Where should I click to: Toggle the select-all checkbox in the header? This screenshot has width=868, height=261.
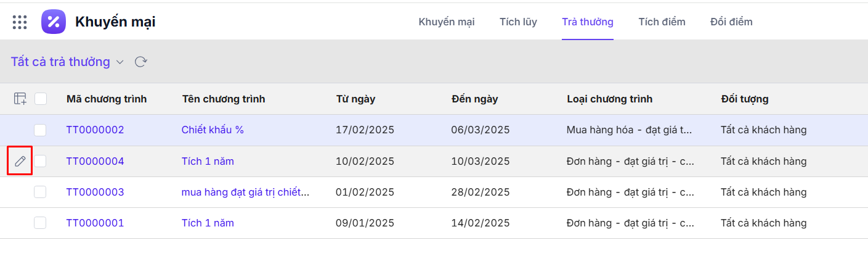click(41, 99)
